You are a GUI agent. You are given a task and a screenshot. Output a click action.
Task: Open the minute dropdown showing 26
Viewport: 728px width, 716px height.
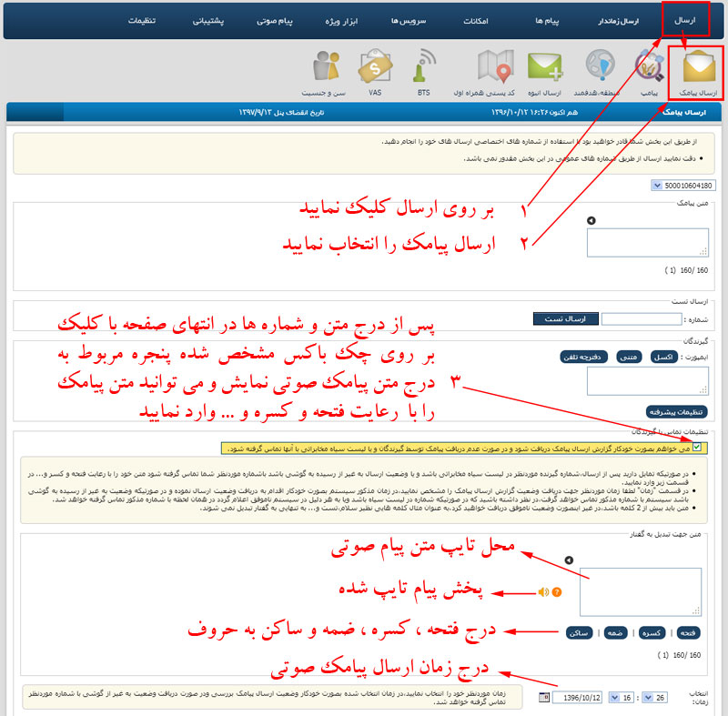pyautogui.click(x=653, y=697)
